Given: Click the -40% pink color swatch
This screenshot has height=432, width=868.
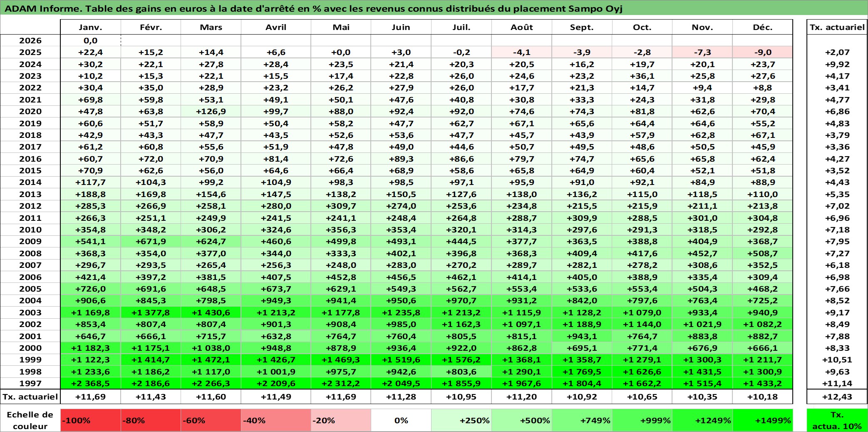Looking at the screenshot, I should point(276,420).
